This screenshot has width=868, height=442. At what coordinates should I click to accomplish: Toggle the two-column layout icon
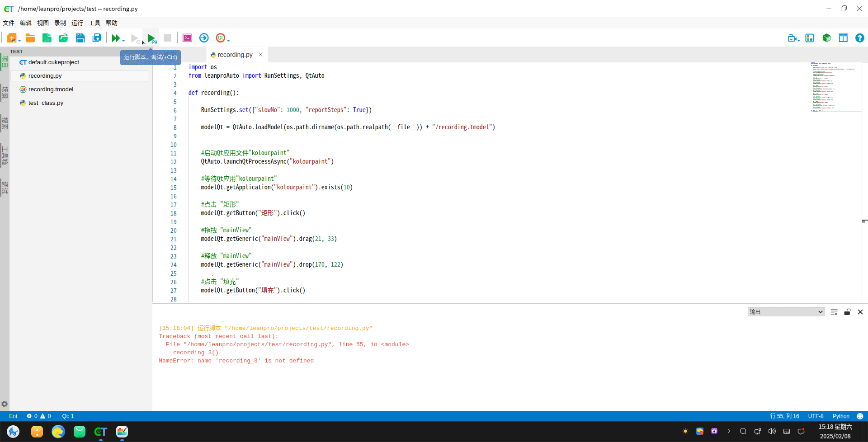(843, 38)
